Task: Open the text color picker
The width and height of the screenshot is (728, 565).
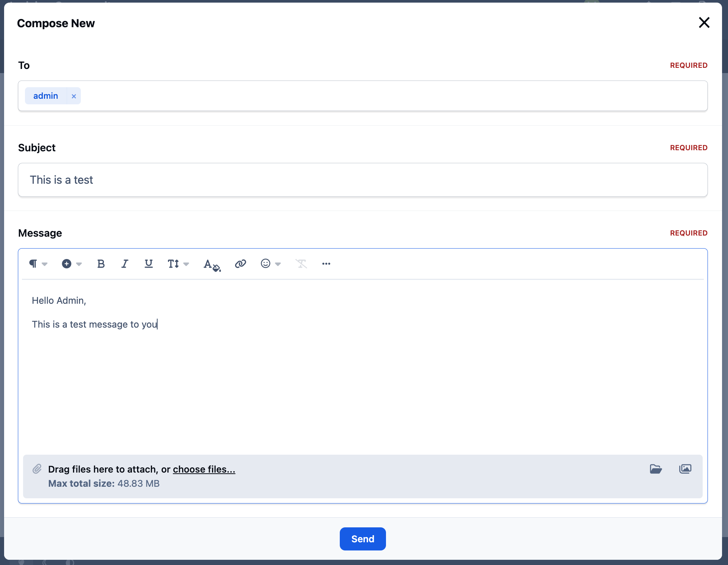Action: click(x=212, y=265)
